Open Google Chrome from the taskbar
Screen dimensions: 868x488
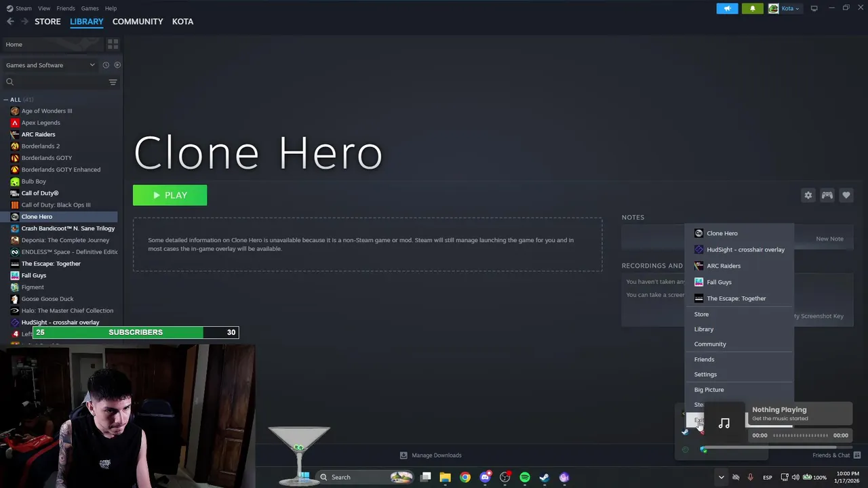coord(465,477)
